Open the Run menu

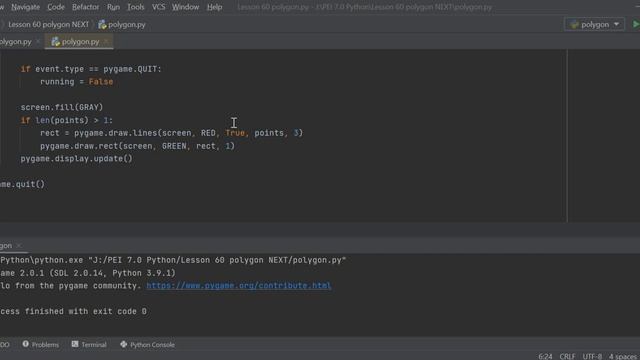pyautogui.click(x=113, y=7)
